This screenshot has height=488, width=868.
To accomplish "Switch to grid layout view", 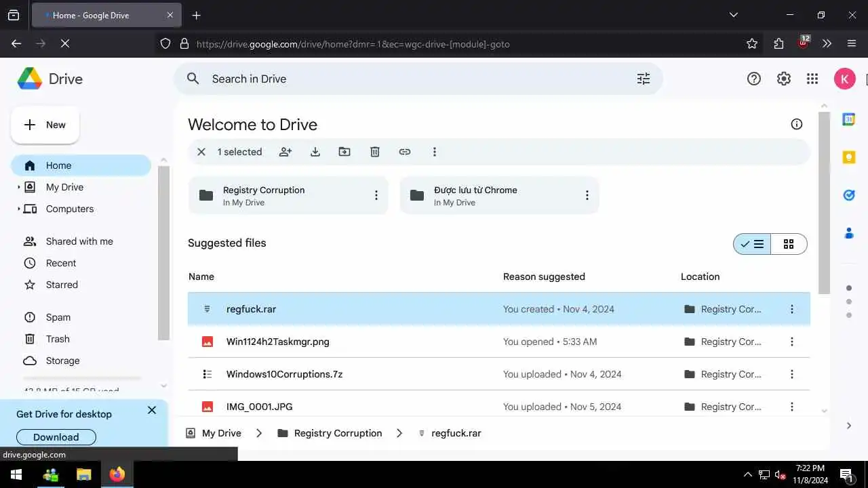I will [789, 244].
